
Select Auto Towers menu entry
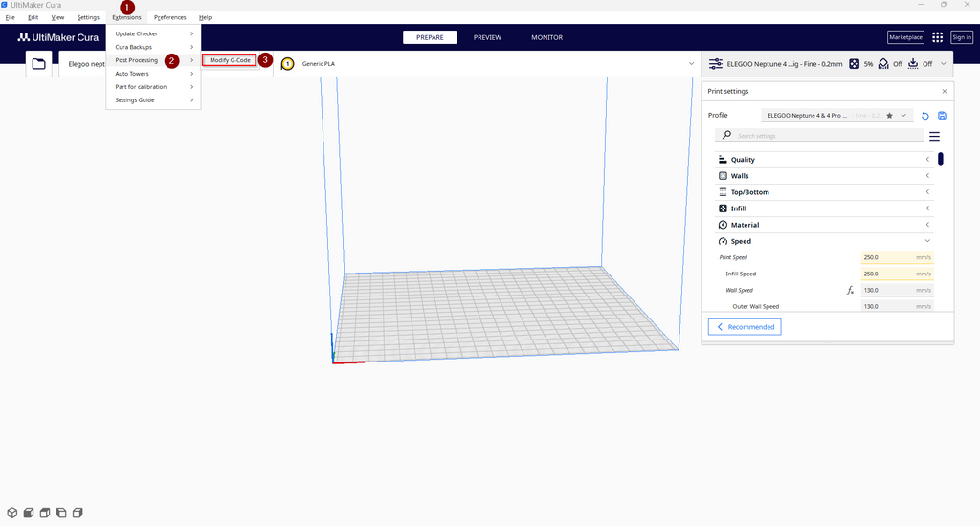pos(153,74)
